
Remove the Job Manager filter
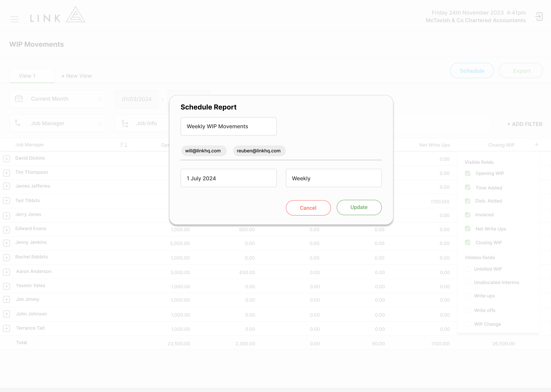99,124
